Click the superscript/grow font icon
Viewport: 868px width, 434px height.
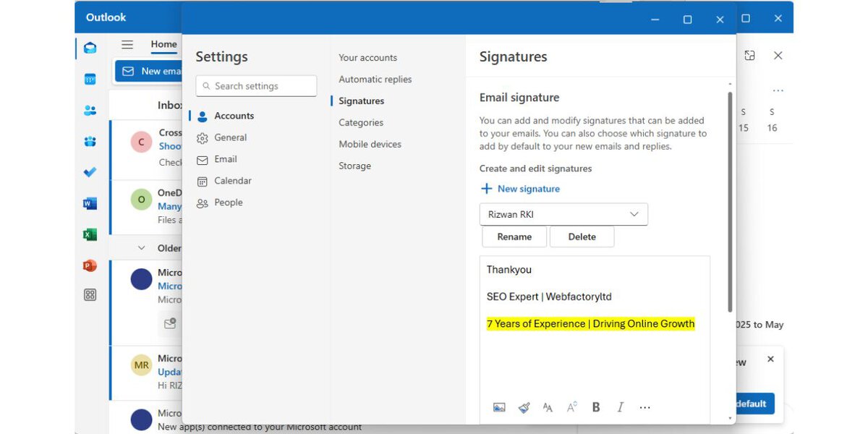click(571, 407)
